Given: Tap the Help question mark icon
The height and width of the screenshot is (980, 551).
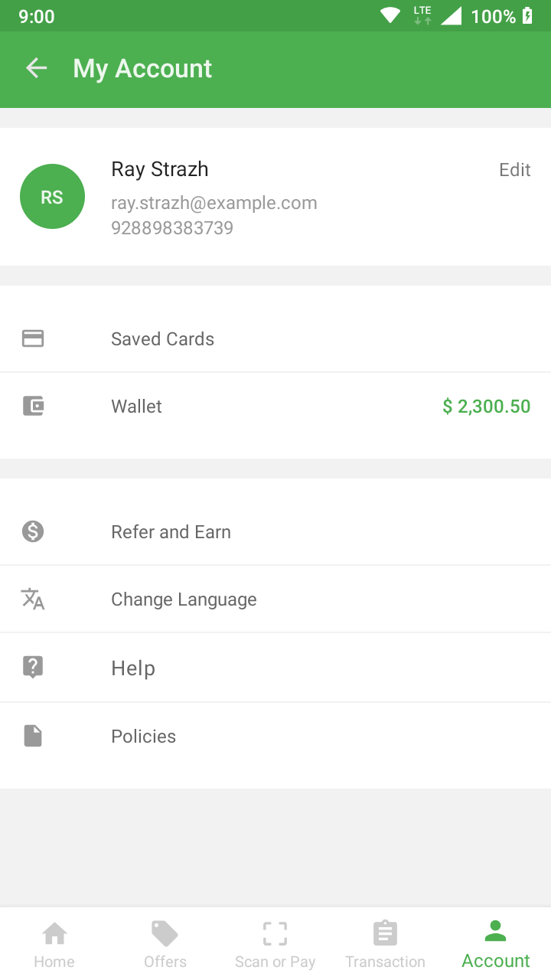Looking at the screenshot, I should (x=33, y=668).
